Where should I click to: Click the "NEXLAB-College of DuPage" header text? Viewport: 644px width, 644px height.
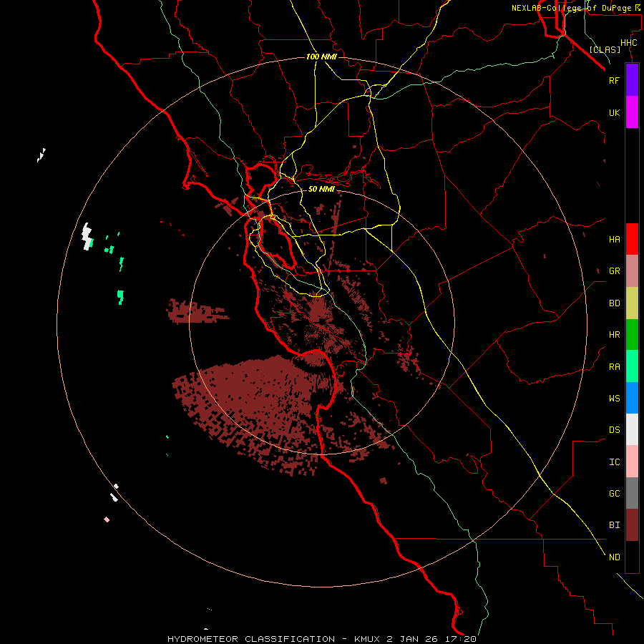coord(572,8)
